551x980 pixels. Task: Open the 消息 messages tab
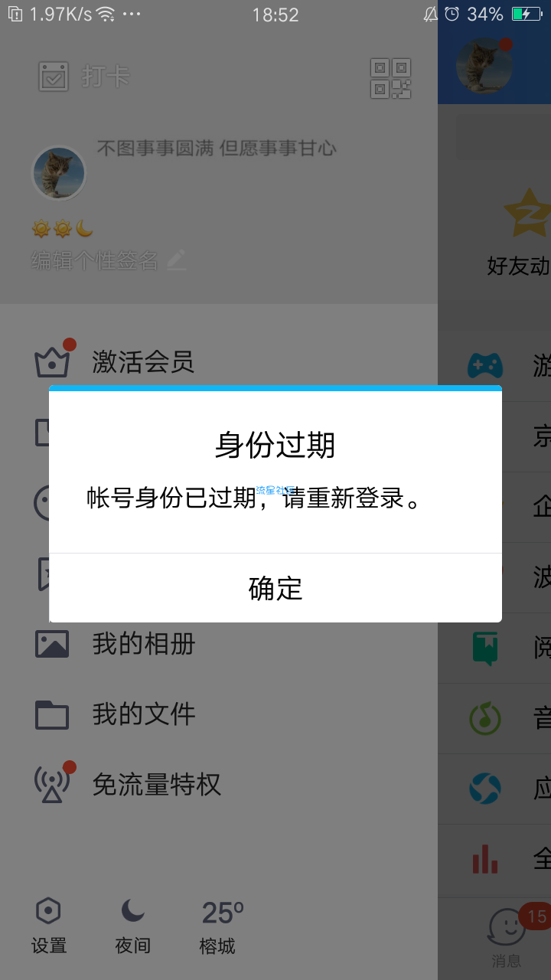click(x=507, y=939)
